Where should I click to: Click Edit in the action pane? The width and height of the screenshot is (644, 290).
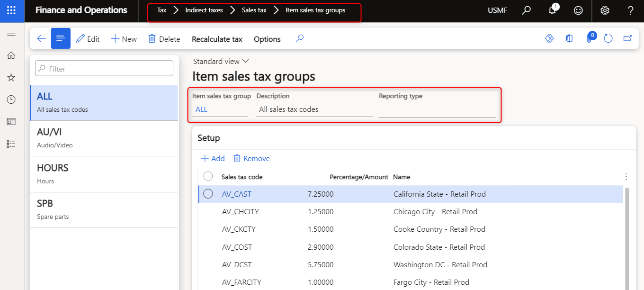pos(88,39)
